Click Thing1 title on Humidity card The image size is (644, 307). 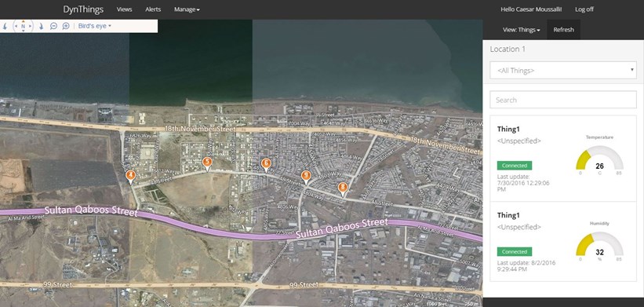(508, 215)
